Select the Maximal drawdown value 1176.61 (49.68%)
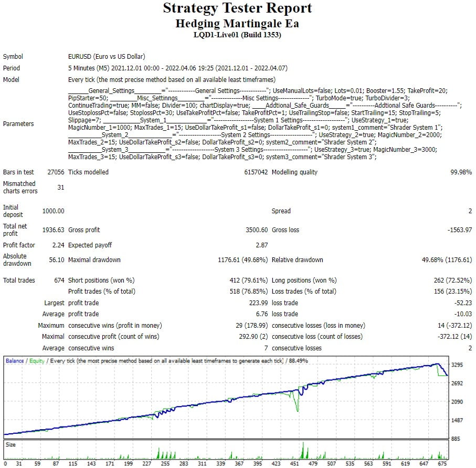476x468 pixels. point(242,260)
